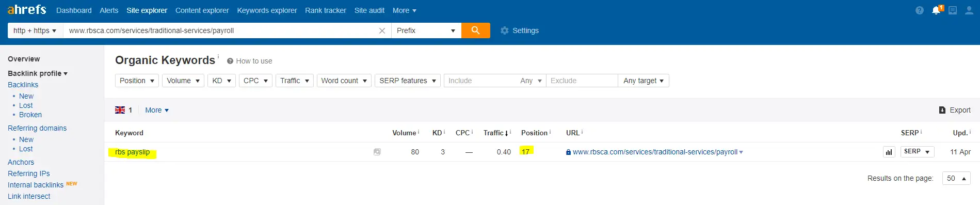The height and width of the screenshot is (205, 980).
Task: Clear the URL field with the X icon
Action: click(x=382, y=31)
